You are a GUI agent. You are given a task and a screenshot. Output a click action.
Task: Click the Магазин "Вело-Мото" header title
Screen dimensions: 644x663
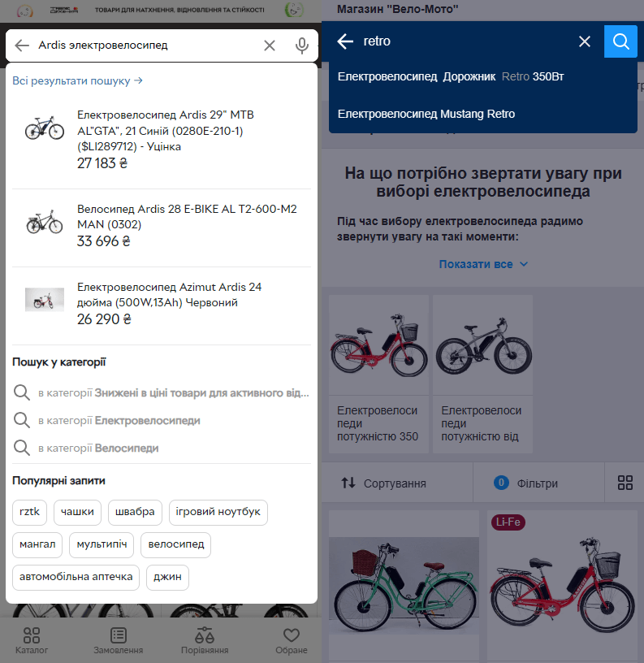397,9
